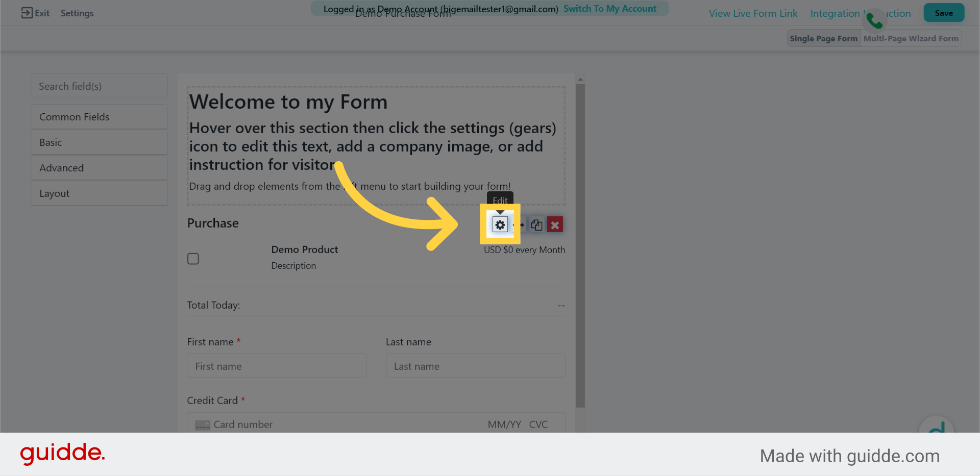The height and width of the screenshot is (476, 980).
Task: Delete the Purchase section with the red X
Action: pos(555,224)
